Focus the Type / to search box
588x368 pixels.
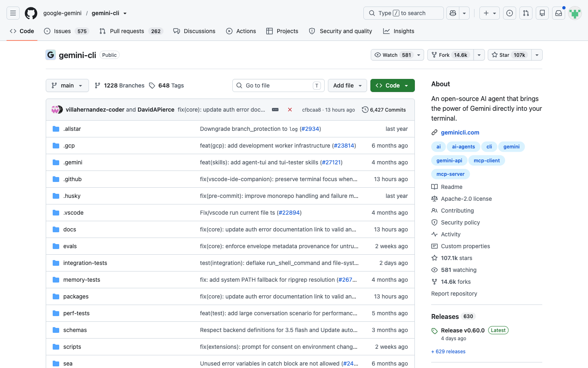click(403, 13)
